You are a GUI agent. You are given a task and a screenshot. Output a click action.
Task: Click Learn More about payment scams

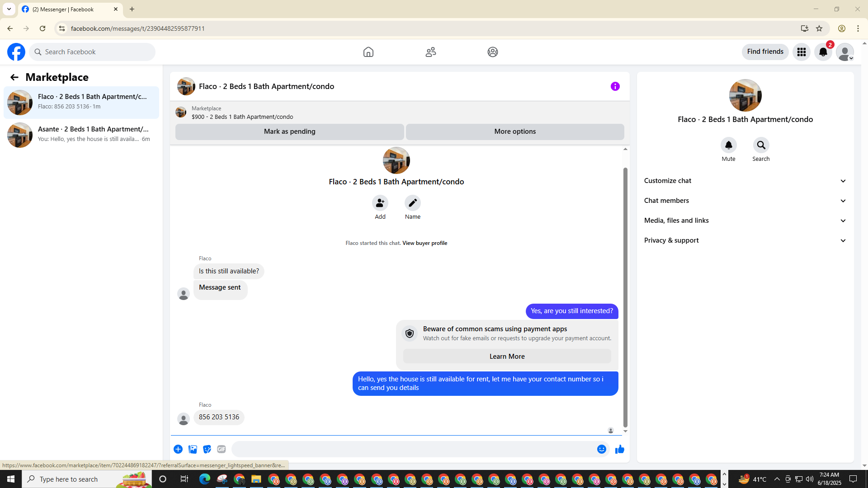[x=507, y=357]
